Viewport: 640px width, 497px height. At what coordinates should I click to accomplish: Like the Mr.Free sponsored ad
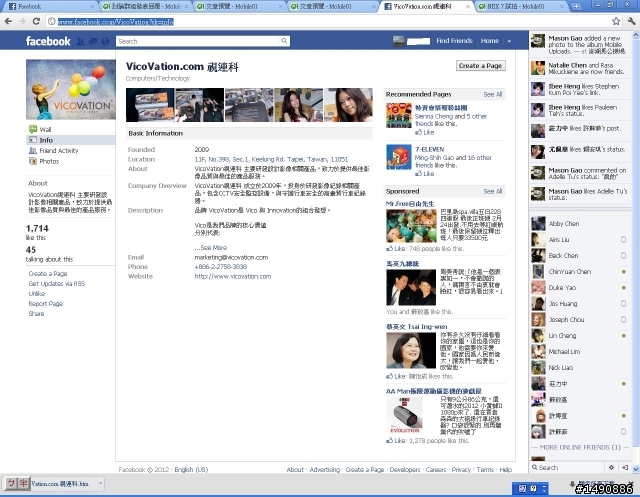[x=396, y=248]
